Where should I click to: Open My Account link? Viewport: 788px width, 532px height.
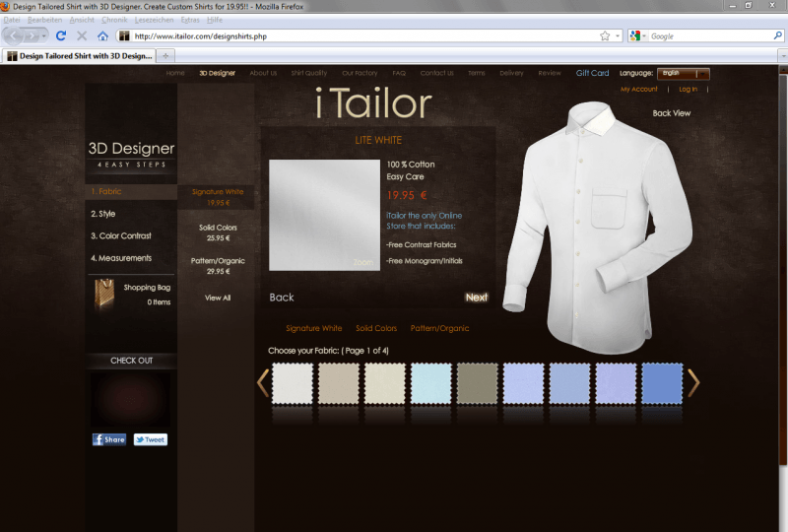638,89
